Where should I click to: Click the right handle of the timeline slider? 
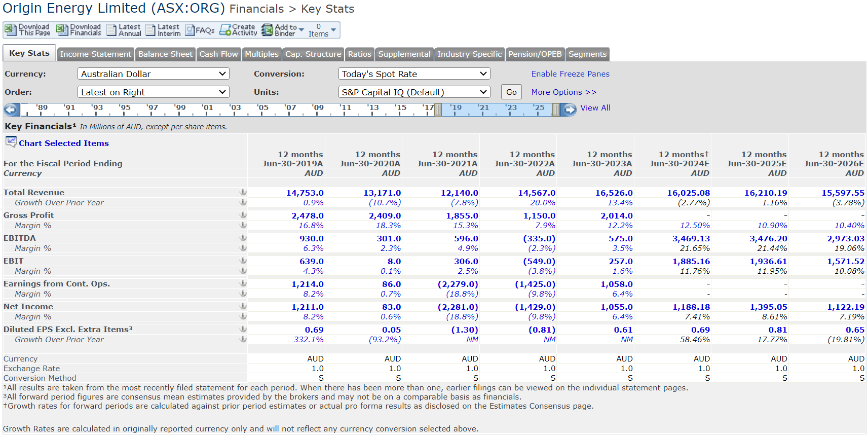556,110
